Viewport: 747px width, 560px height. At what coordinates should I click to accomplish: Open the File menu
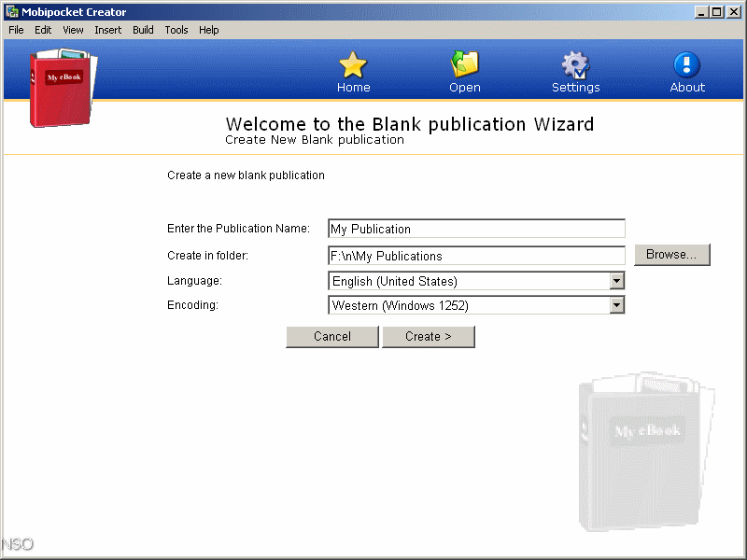tap(15, 29)
